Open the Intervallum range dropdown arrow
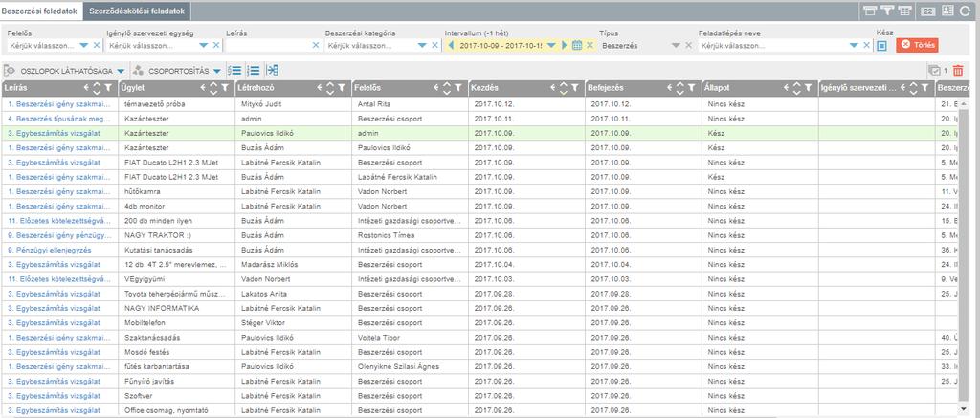The image size is (980, 418). pos(551,46)
